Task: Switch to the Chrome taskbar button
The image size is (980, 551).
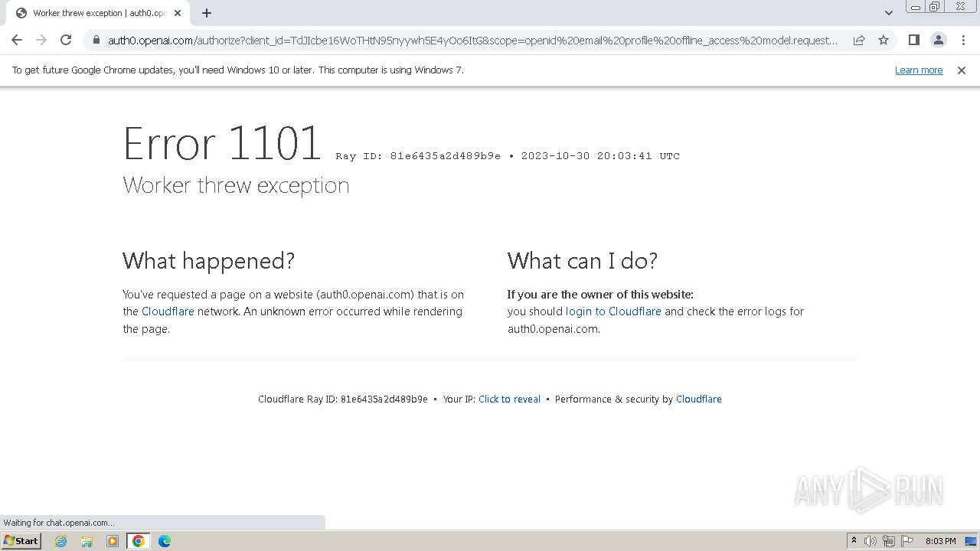Action: pyautogui.click(x=139, y=541)
